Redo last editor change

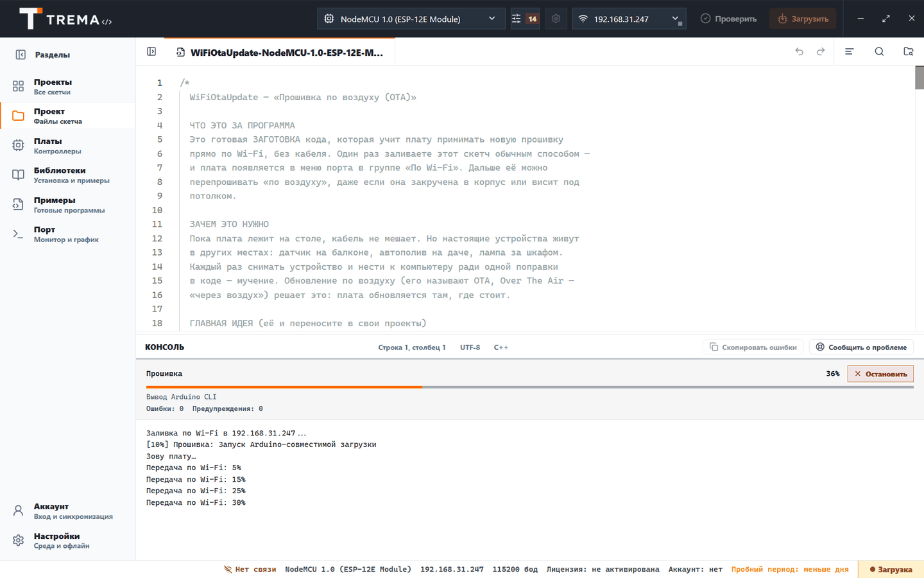(x=821, y=51)
